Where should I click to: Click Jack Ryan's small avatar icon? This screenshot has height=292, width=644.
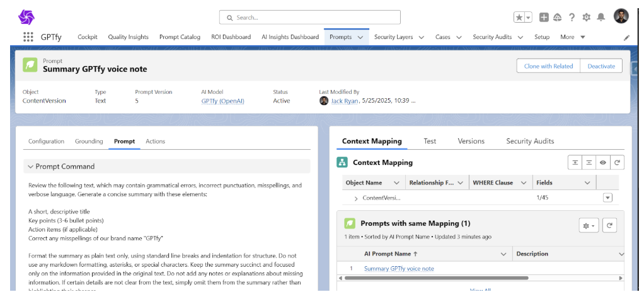(324, 101)
